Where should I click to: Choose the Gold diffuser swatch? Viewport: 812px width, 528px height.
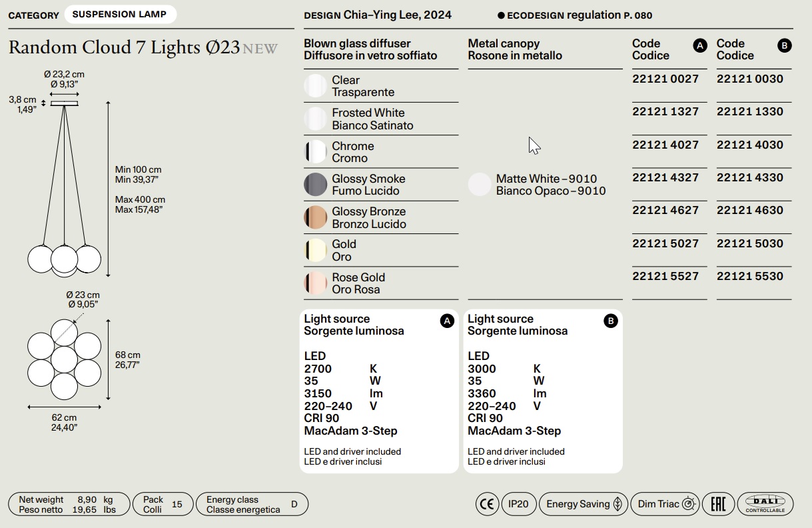pyautogui.click(x=315, y=251)
